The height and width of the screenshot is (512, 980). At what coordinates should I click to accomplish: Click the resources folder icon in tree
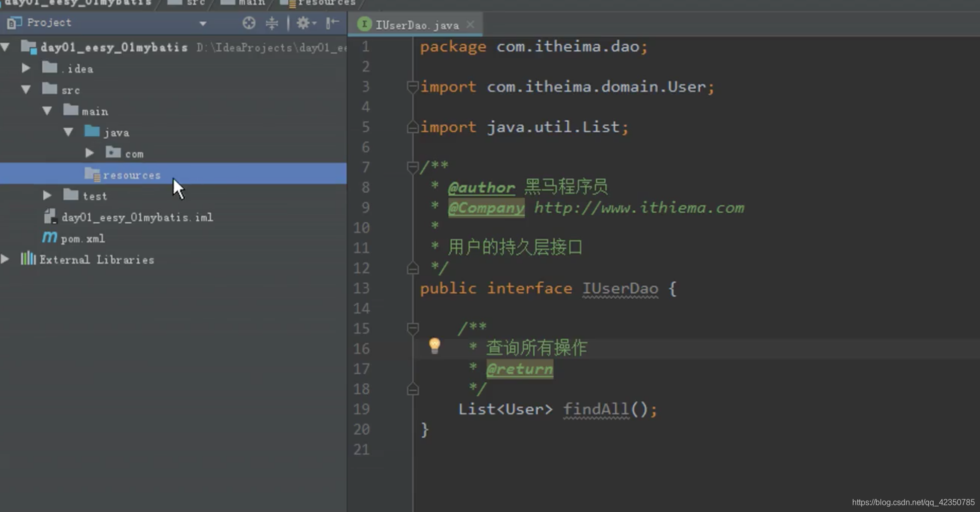coord(93,174)
